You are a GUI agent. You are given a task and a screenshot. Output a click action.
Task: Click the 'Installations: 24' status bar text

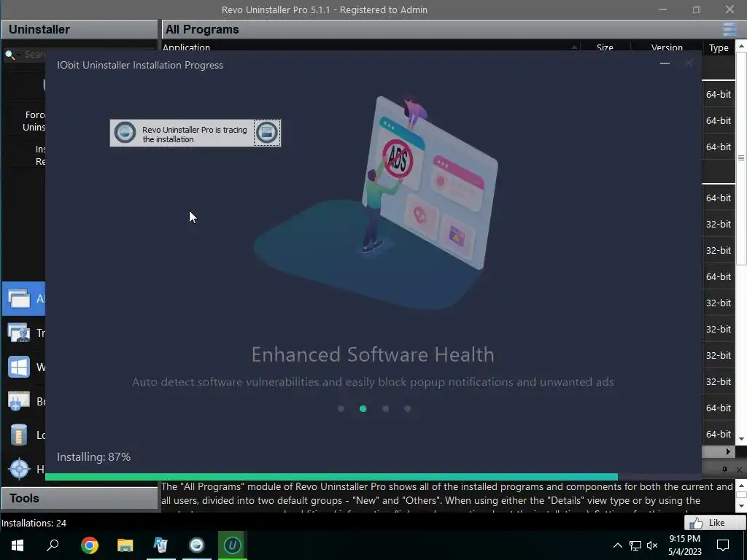coord(34,523)
